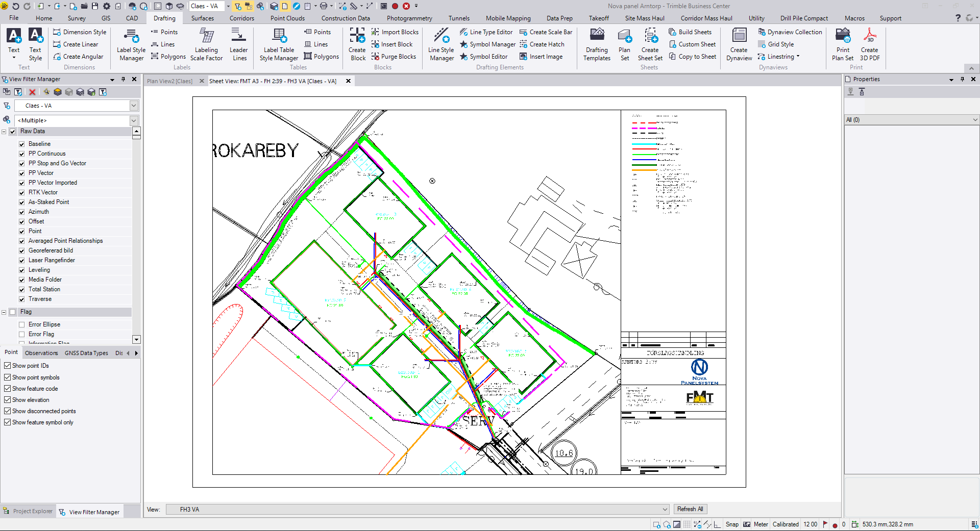Screen dimensions: 980x531
Task: Start the Sheet Set Editor
Action: (650, 44)
